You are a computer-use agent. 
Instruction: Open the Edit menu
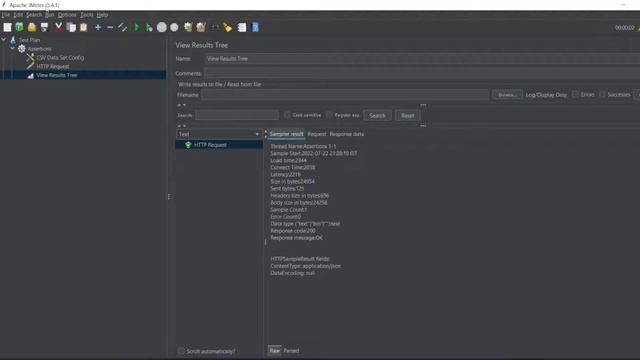[18, 15]
